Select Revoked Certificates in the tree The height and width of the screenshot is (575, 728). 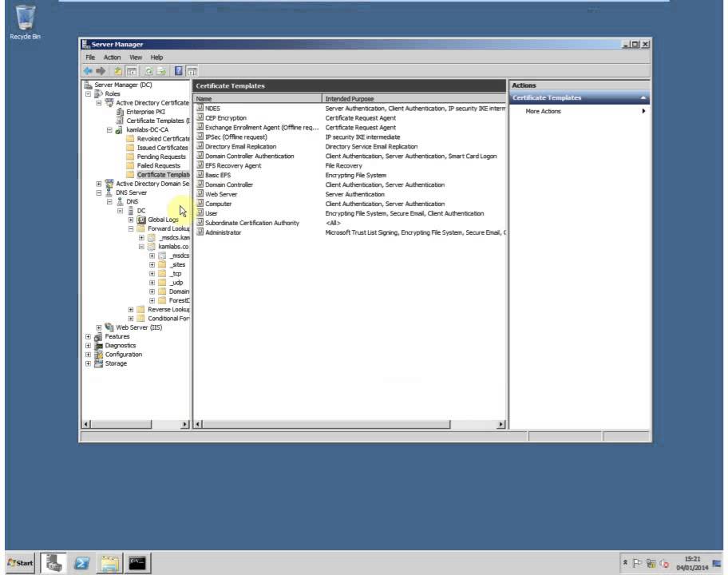pyautogui.click(x=163, y=138)
